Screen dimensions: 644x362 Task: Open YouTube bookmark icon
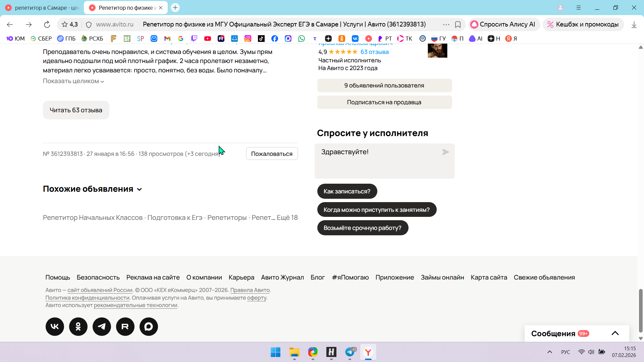click(x=208, y=39)
